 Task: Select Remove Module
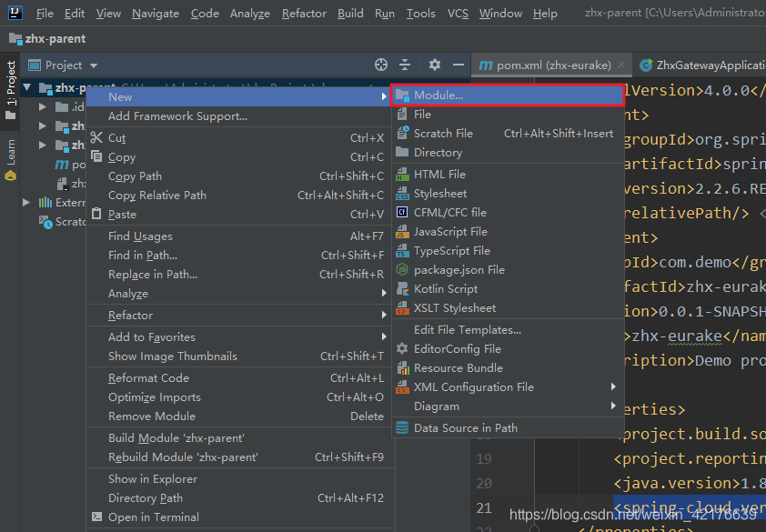tap(239, 417)
